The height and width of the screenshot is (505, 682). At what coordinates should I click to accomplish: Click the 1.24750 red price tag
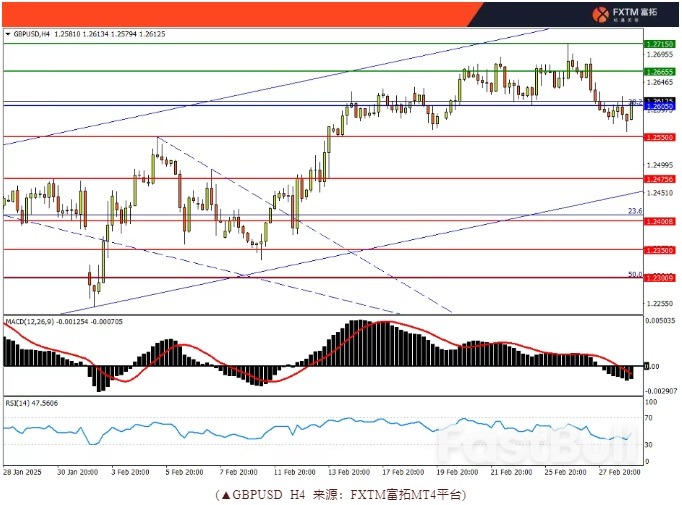(x=660, y=179)
